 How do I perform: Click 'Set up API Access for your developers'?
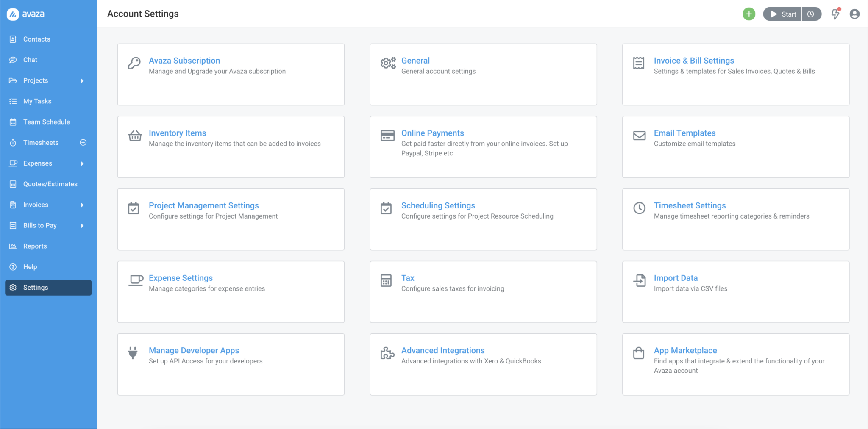point(206,361)
